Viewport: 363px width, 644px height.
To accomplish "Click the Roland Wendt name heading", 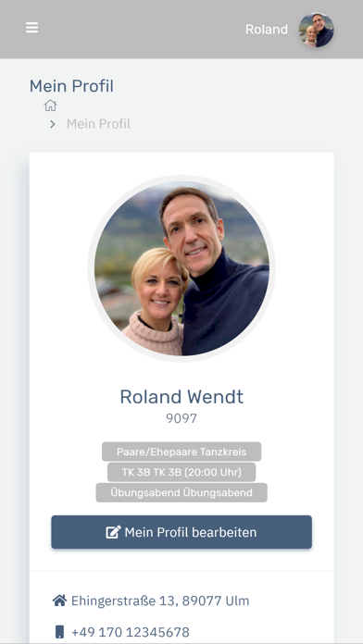I will 181,397.
